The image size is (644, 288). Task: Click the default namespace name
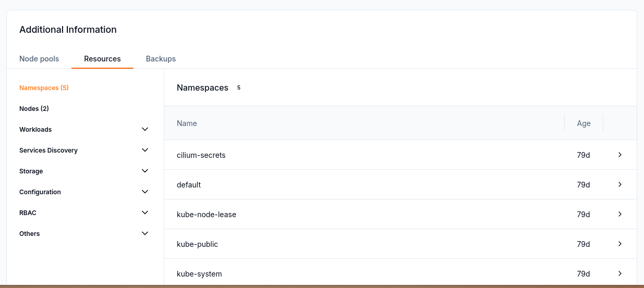pos(189,185)
